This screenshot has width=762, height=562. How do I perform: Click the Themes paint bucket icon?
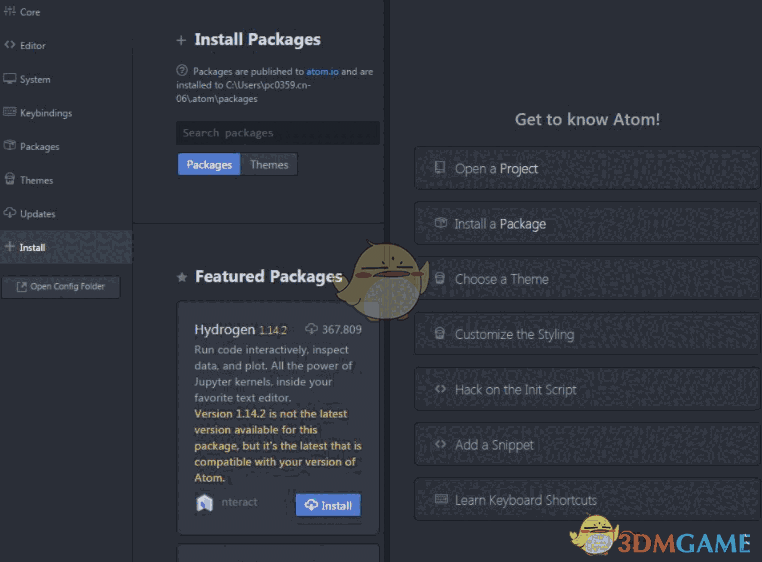[9, 179]
